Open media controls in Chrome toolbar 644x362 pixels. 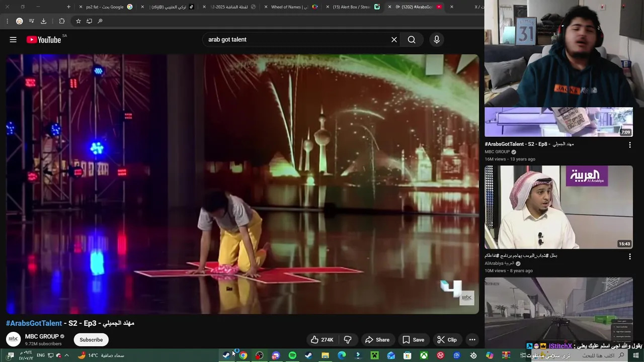(x=31, y=21)
